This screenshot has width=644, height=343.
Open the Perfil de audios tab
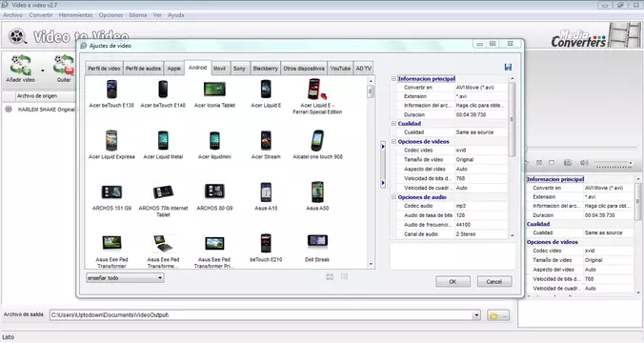coord(143,69)
